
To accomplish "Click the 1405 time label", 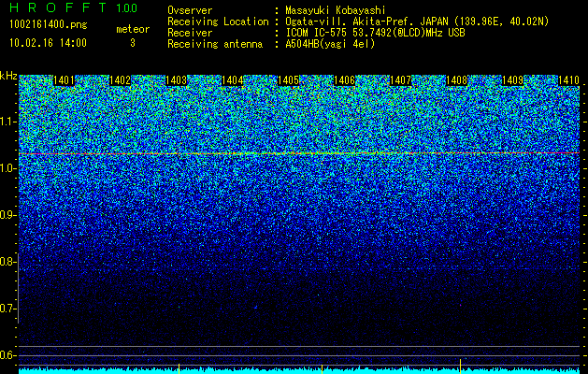I will [288, 80].
